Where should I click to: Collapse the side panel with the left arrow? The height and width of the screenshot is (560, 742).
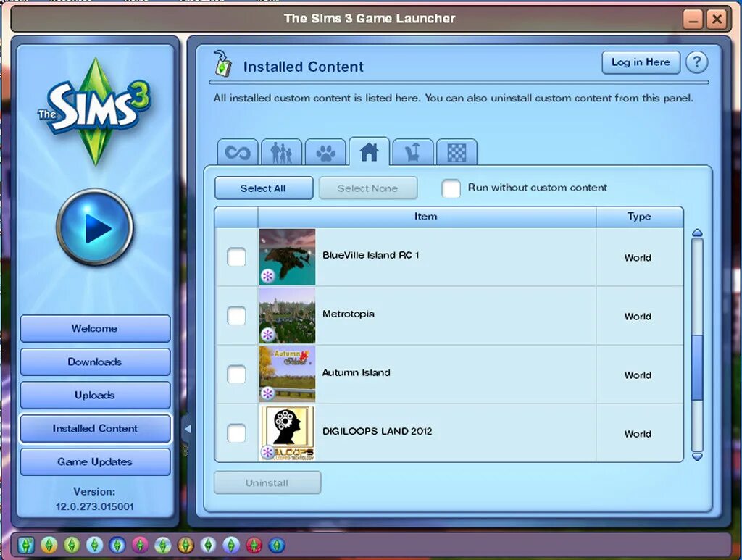(x=188, y=430)
